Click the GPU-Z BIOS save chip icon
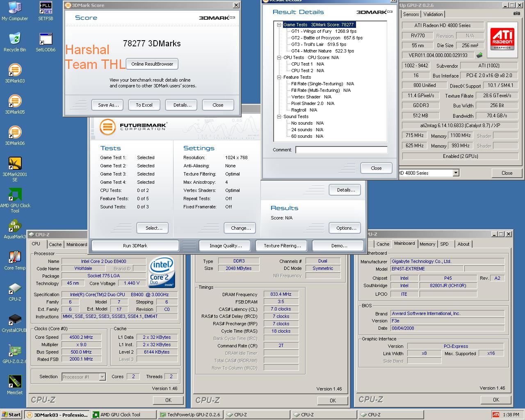Image resolution: width=525 pixels, height=420 pixels. [x=479, y=55]
